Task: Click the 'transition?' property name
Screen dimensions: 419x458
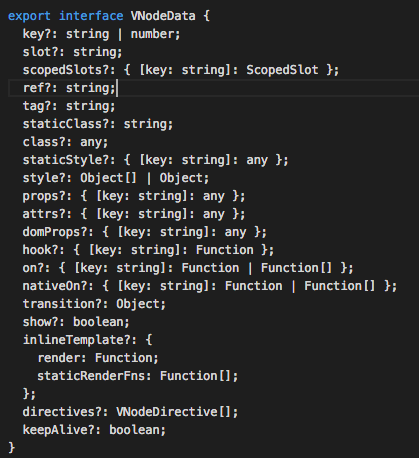Action: [66, 304]
